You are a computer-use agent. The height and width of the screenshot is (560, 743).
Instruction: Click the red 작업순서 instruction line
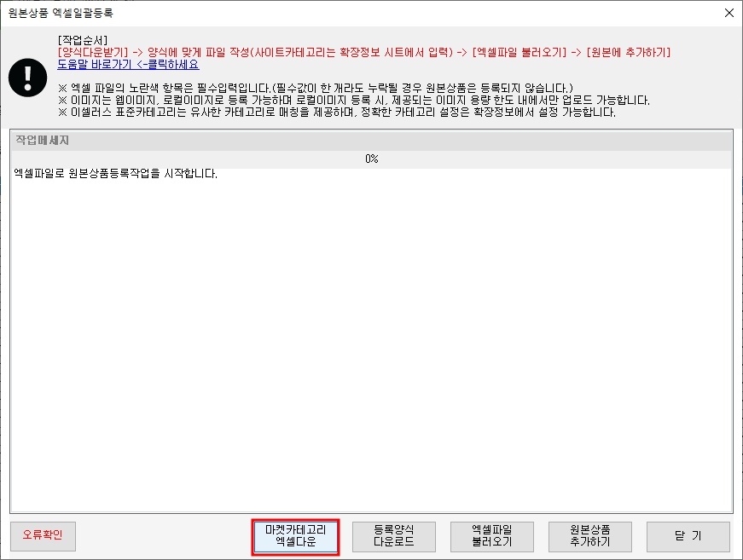(x=364, y=53)
